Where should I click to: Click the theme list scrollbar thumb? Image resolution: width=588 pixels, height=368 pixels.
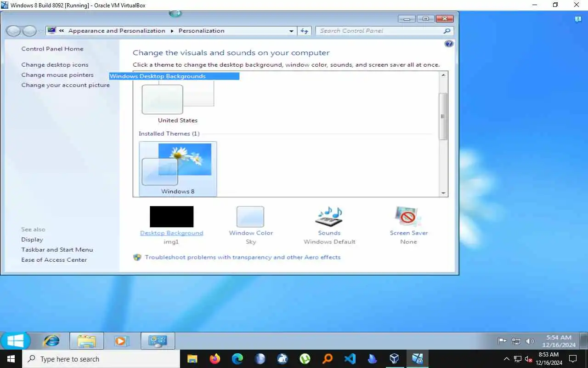coord(443,116)
